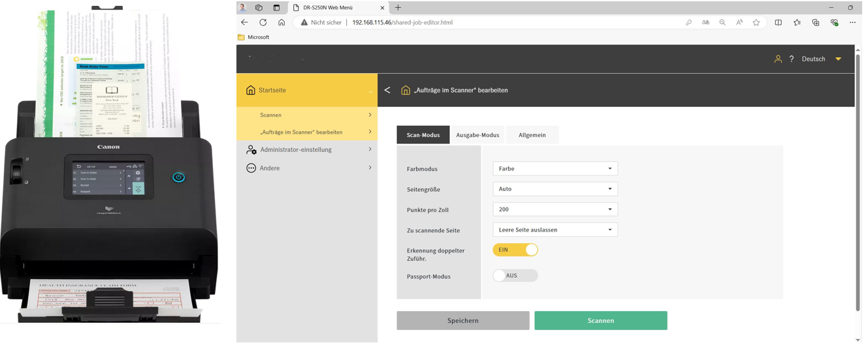The image size is (868, 347).
Task: Click the browser refresh icon
Action: (x=263, y=22)
